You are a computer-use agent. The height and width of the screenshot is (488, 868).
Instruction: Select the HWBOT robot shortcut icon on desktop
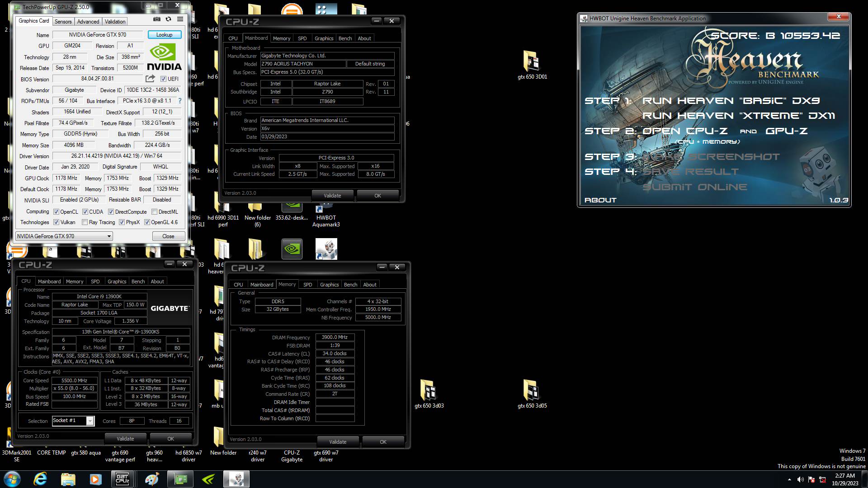click(326, 249)
